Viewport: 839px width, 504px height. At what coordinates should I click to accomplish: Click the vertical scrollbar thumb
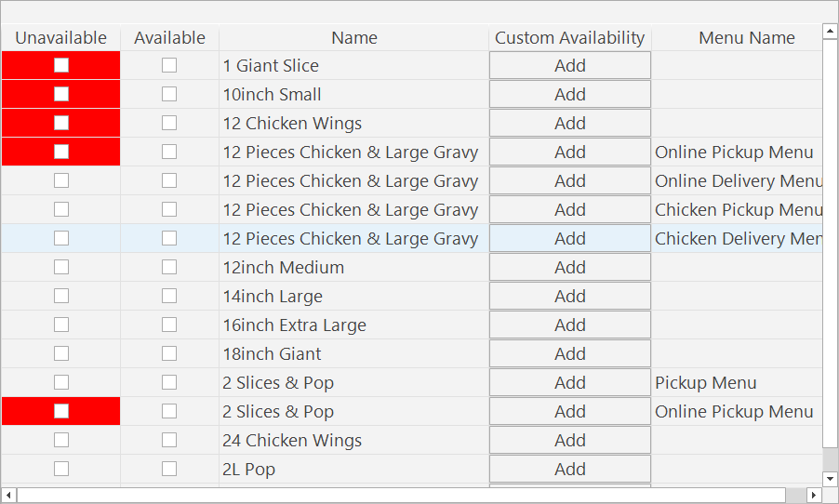pyautogui.click(x=831, y=242)
